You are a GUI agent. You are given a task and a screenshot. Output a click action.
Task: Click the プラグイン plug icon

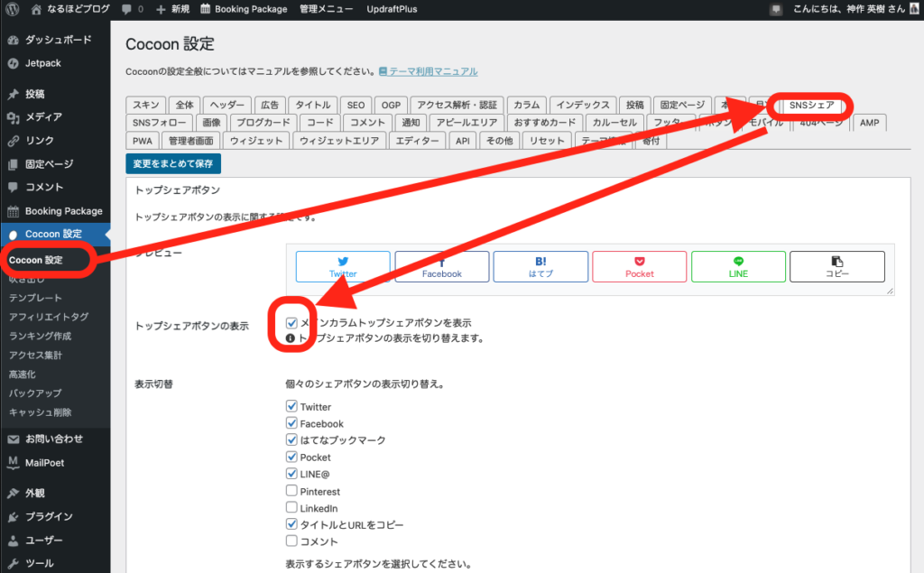point(13,517)
